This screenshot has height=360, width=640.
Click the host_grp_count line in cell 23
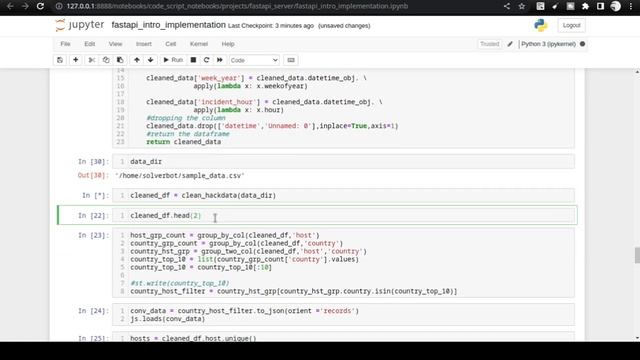pos(224,235)
